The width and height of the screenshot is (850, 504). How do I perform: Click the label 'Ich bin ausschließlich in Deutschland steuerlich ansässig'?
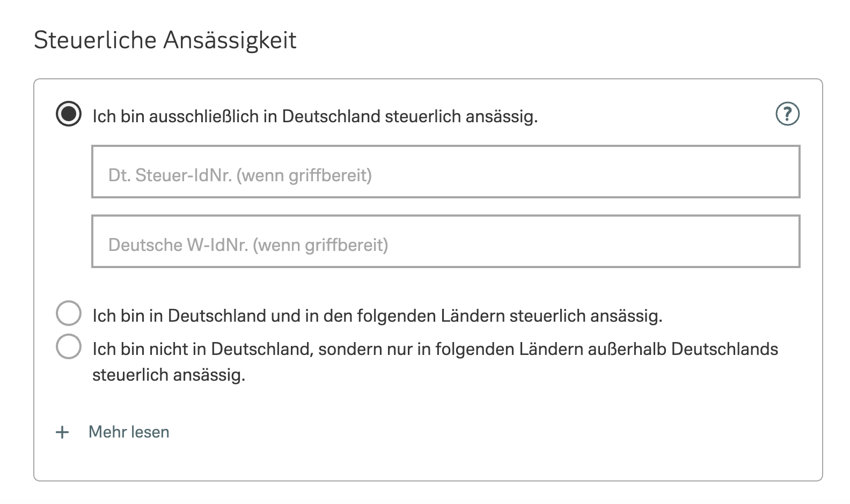315,116
